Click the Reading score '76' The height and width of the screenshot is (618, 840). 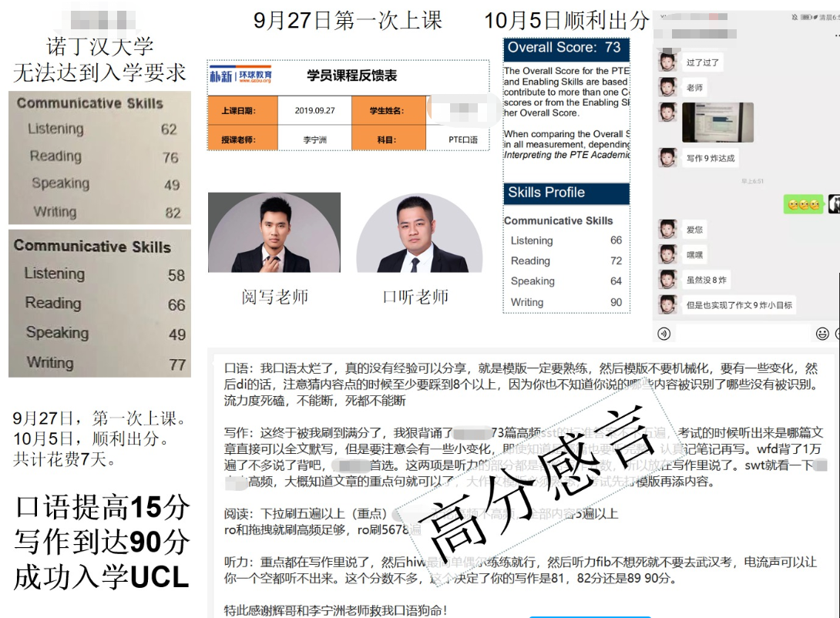coord(170,157)
